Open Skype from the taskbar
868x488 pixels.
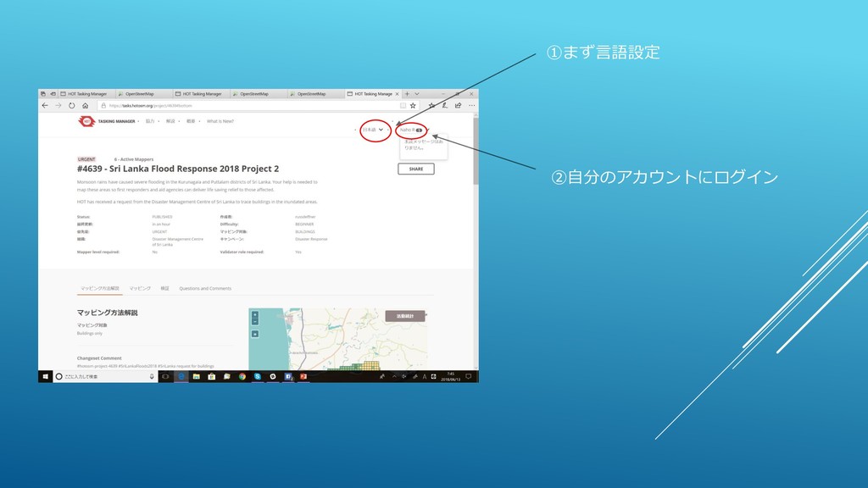click(258, 376)
